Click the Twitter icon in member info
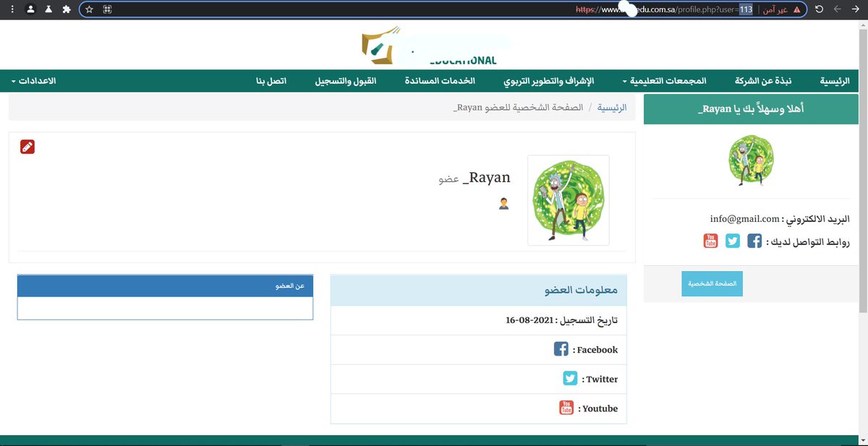Screen dimensions: 868x446 coord(571,378)
